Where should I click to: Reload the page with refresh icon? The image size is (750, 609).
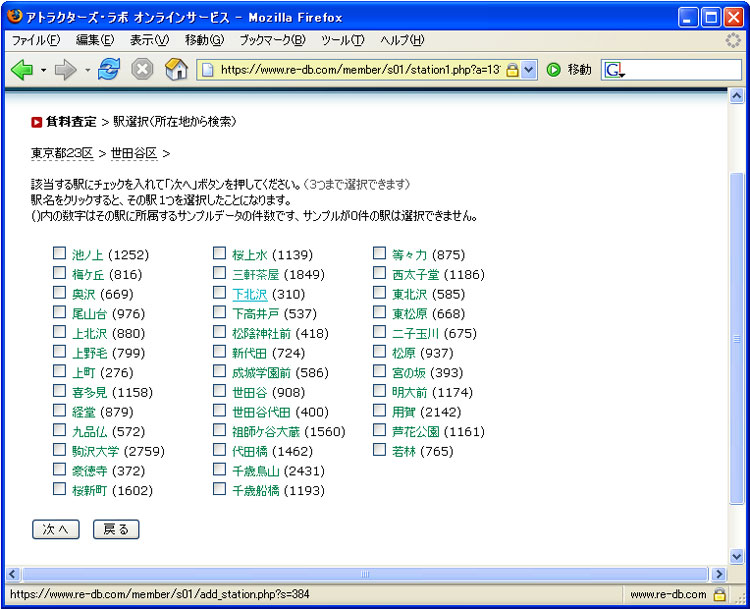click(109, 70)
